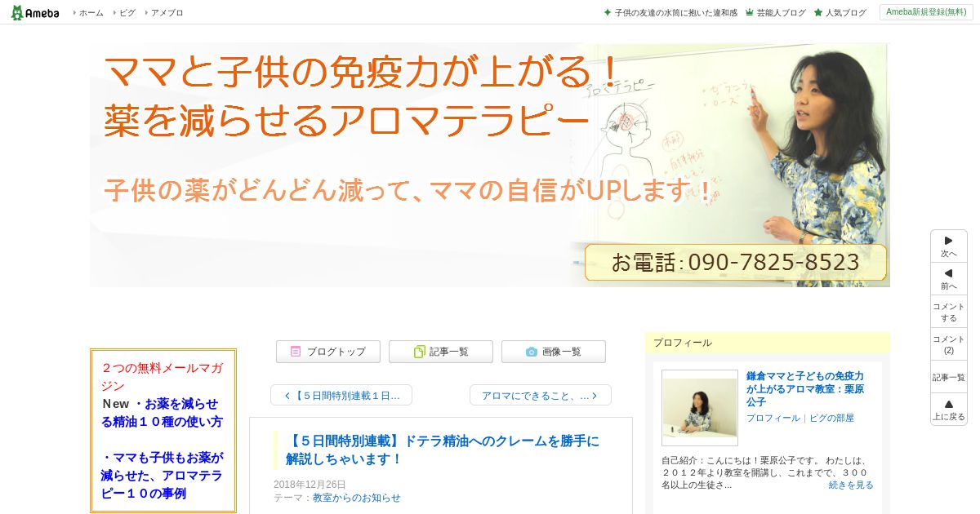This screenshot has height=514, width=980.
Task: Open previous post 【５日間特別連載１日…
Action: tap(341, 395)
